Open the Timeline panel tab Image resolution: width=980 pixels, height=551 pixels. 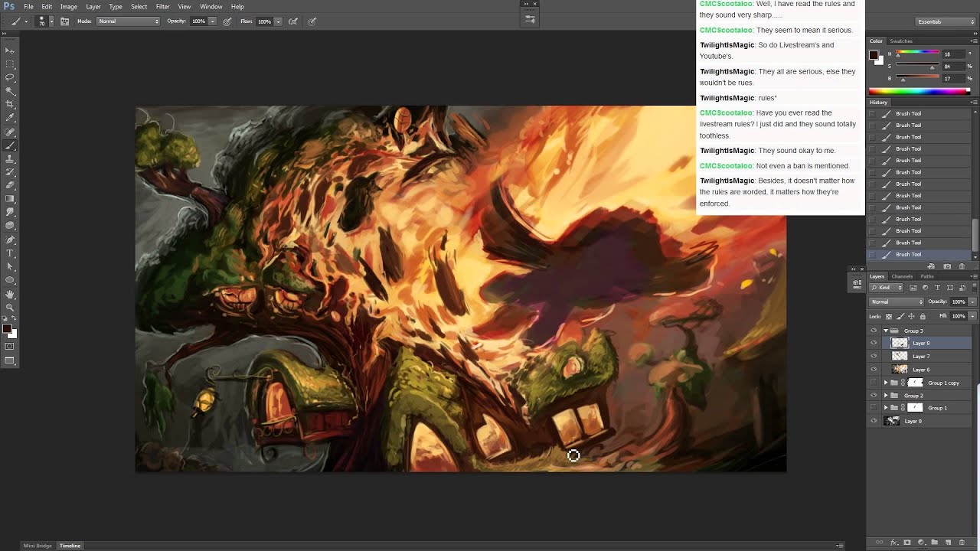coord(70,546)
